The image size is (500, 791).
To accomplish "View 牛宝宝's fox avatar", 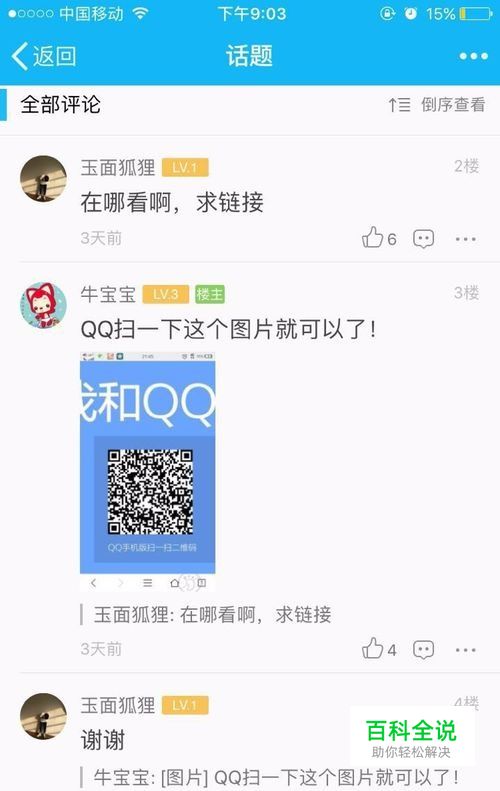I will point(43,305).
